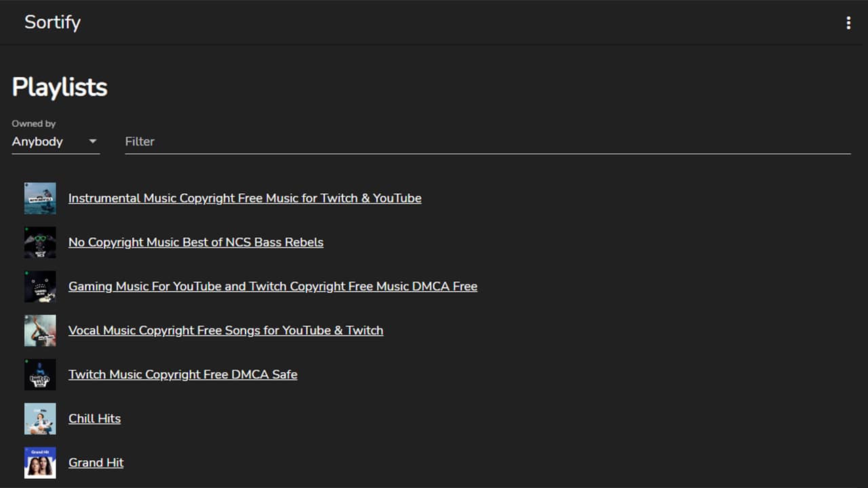The image size is (868, 488).
Task: Click the Instrumental Music playlist cover thumbnail
Action: point(40,198)
